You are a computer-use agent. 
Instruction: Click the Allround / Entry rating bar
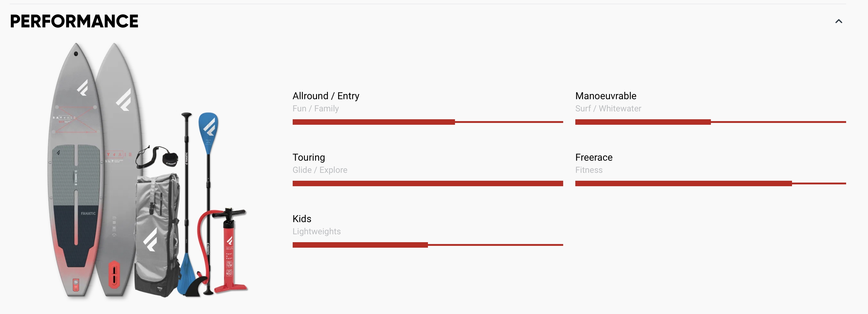click(x=428, y=122)
